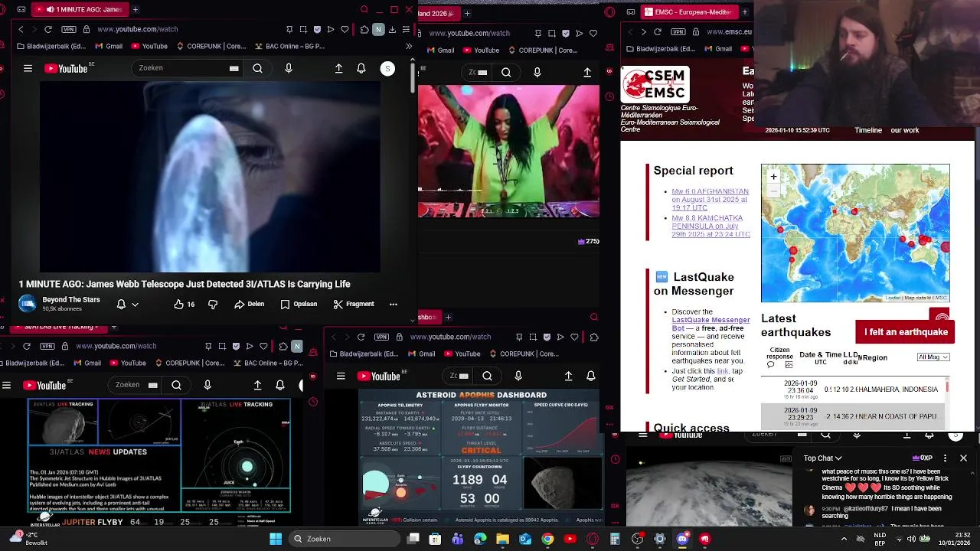Image resolution: width=980 pixels, height=551 pixels.
Task: Save the video with Opslaan
Action: [x=299, y=304]
